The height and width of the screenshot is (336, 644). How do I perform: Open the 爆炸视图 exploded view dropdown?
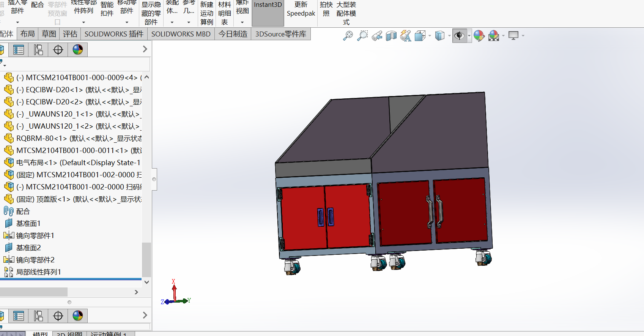tap(242, 22)
